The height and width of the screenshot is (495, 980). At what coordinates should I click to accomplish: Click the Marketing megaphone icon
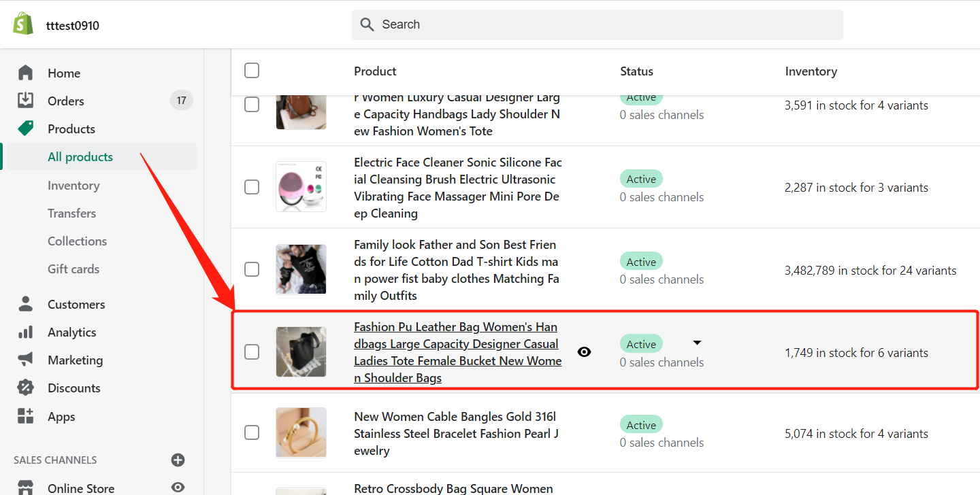click(25, 359)
